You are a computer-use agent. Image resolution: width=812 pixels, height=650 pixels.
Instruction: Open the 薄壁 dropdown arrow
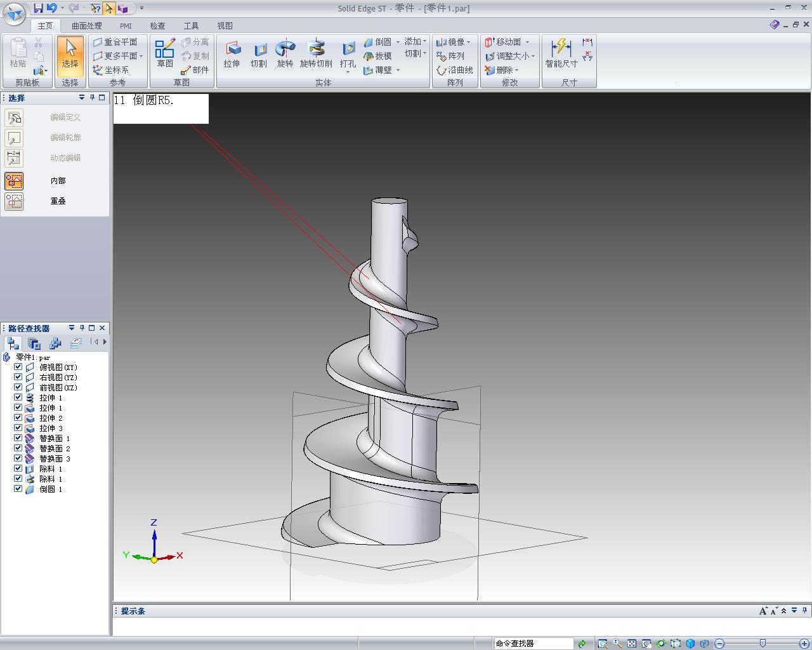(398, 70)
